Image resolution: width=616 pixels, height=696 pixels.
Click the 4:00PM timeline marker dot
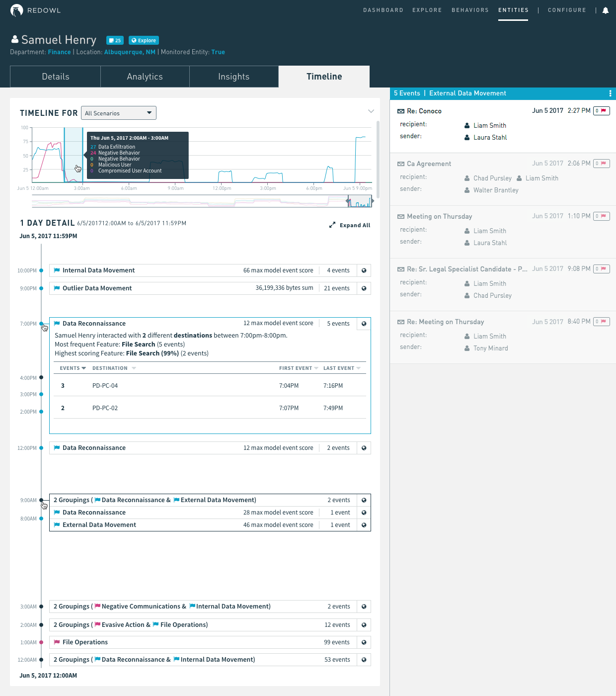pyautogui.click(x=41, y=378)
